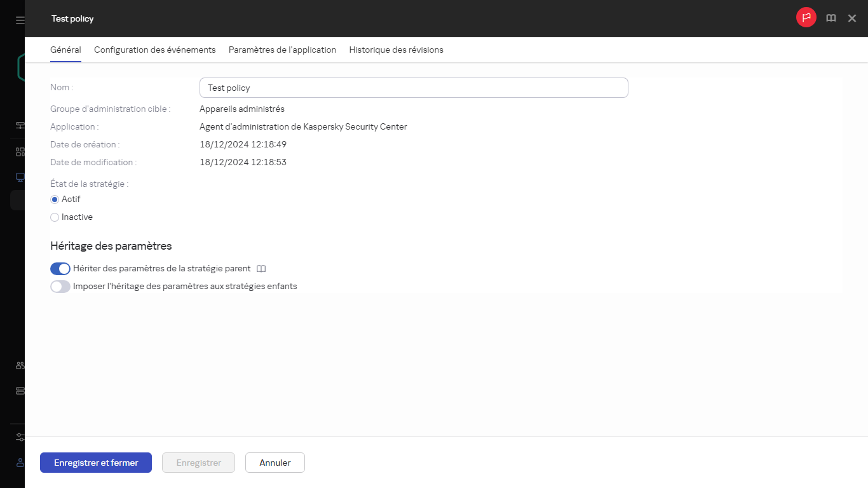Open the Paramètres de l'application tab
The height and width of the screenshot is (488, 868).
282,50
